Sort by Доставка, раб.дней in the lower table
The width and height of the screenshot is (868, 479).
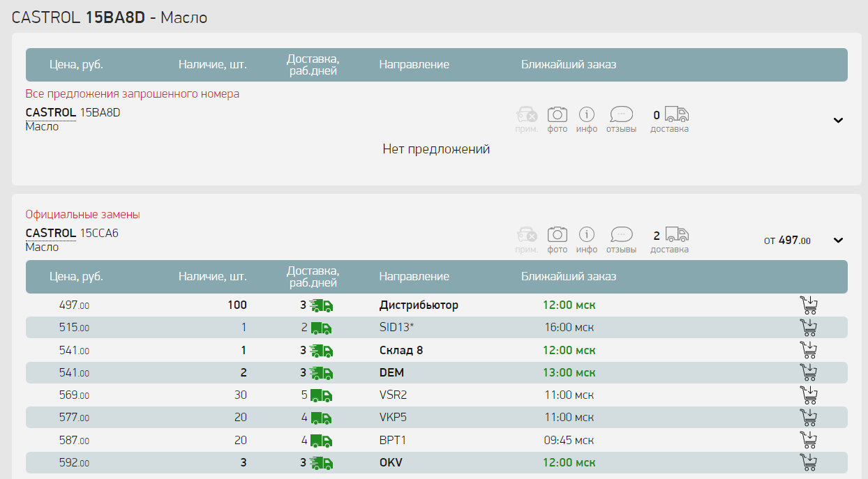(313, 277)
